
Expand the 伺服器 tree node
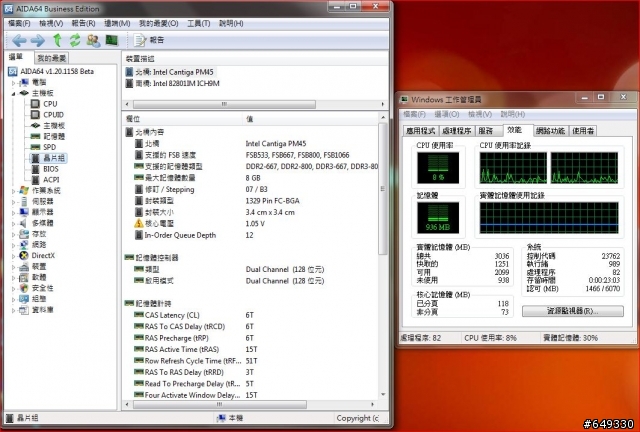(x=14, y=202)
